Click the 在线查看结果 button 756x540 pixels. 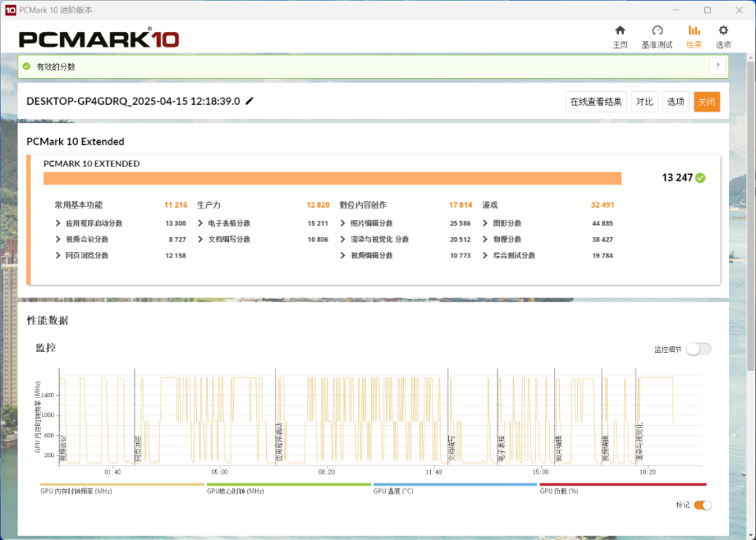click(x=596, y=102)
